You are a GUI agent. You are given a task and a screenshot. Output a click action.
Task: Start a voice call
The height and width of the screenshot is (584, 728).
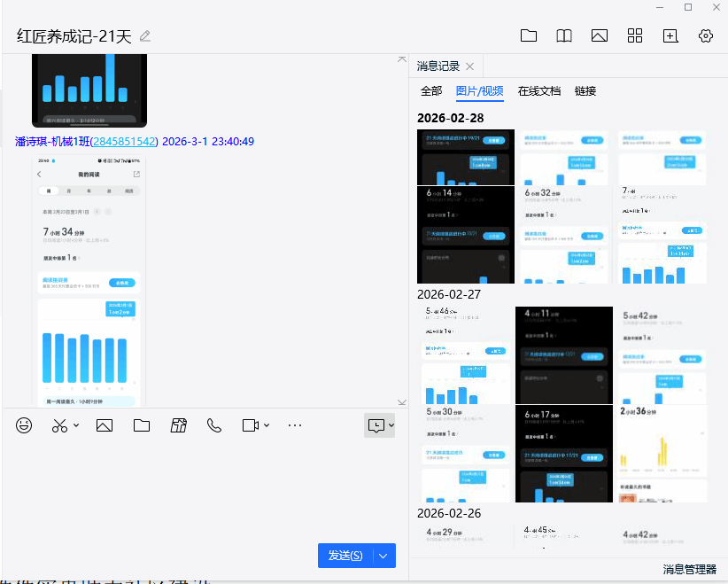213,425
